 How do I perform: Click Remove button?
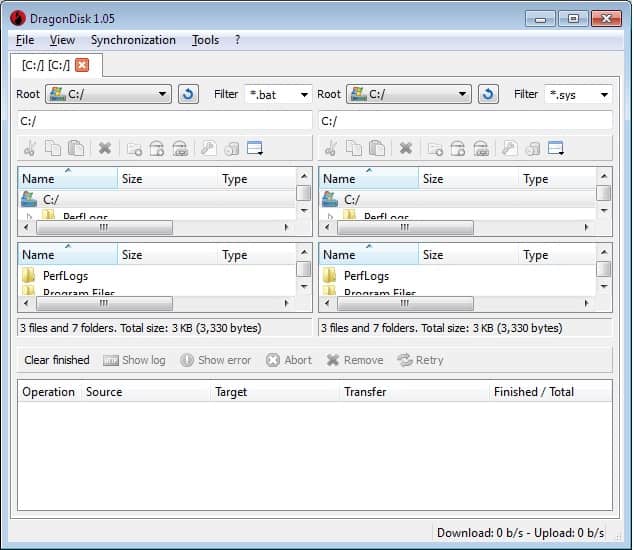tap(355, 360)
